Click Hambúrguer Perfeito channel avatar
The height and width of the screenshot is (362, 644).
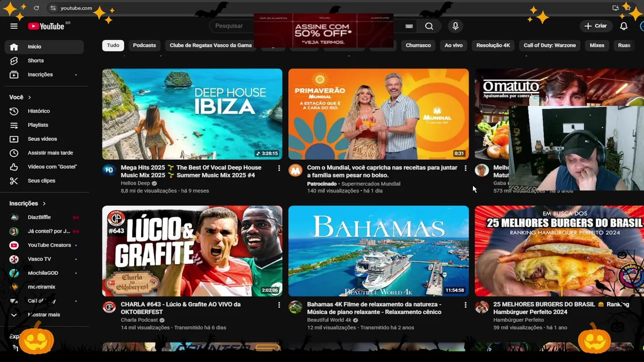pos(481,307)
